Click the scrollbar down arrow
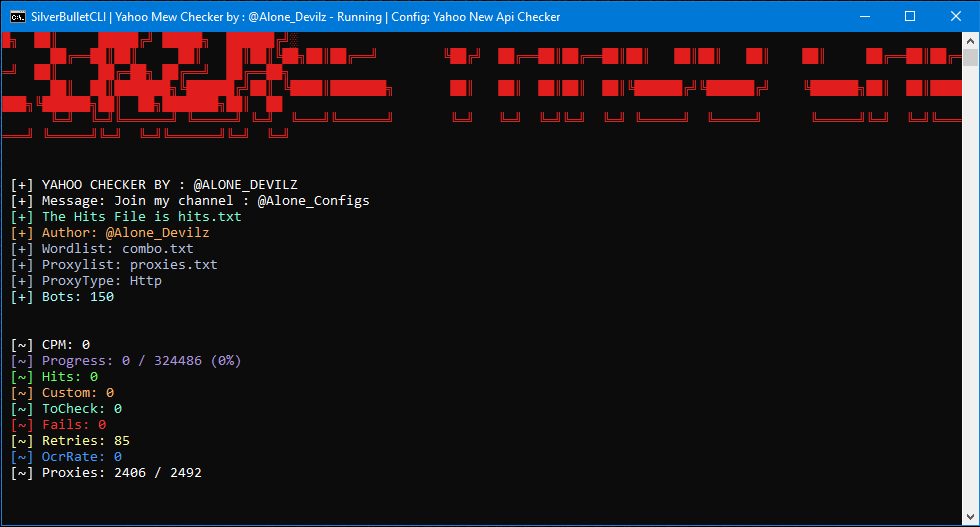Viewport: 980px width, 527px height. pos(970,517)
